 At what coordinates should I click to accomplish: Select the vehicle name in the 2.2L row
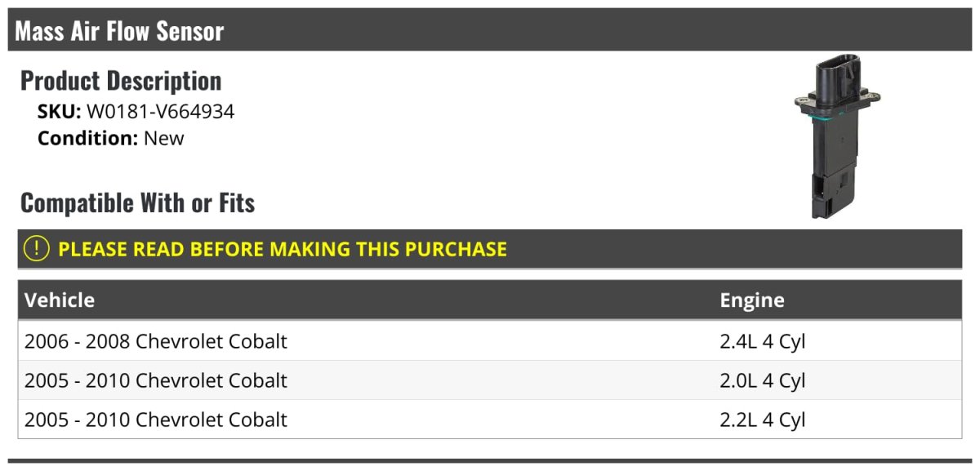click(x=156, y=420)
